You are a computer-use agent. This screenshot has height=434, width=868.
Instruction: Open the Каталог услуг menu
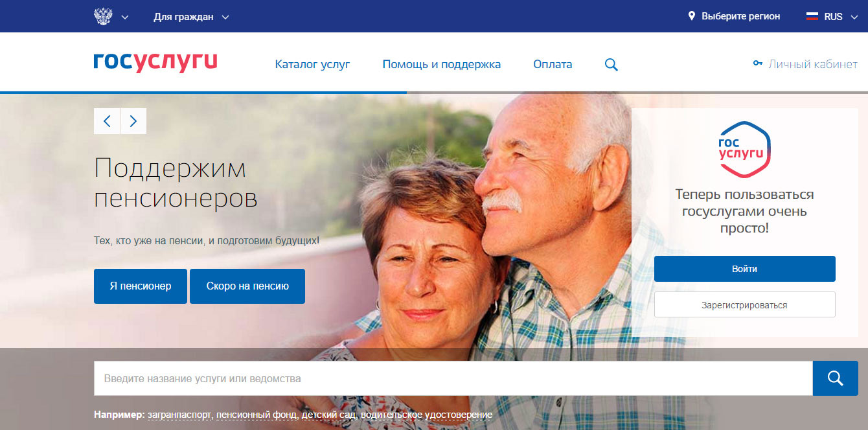tap(312, 64)
